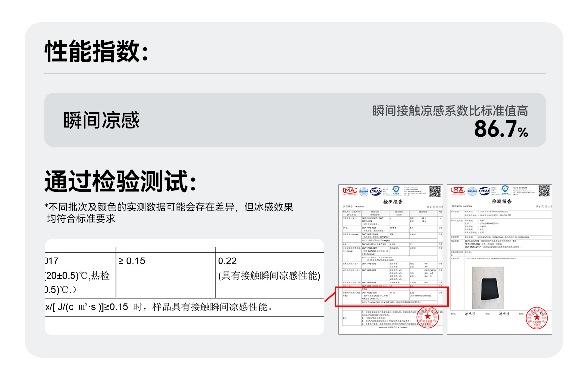Select the 瞬间凉感 label
Viewport: 588px width, 376px height.
pyautogui.click(x=101, y=120)
